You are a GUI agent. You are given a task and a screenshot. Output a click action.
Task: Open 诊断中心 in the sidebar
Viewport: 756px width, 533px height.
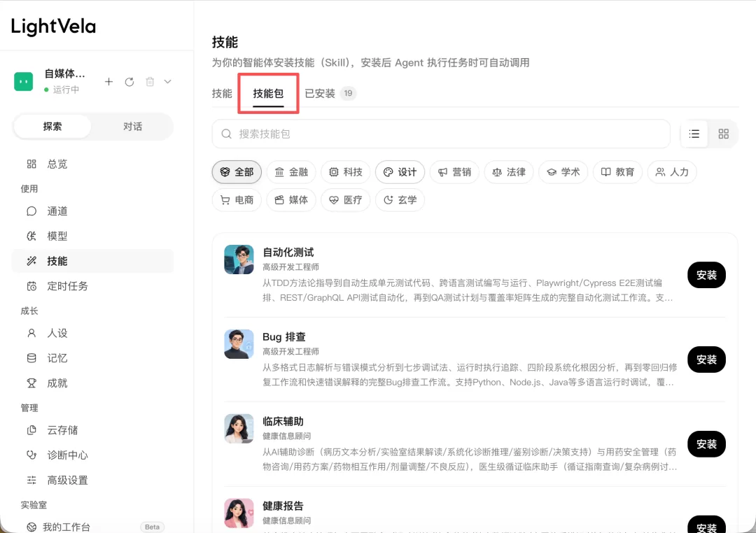(92, 455)
